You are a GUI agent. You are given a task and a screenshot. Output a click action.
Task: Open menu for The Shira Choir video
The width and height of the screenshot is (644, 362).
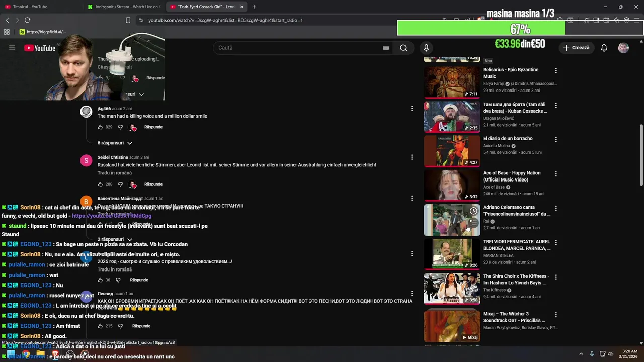coord(556,277)
